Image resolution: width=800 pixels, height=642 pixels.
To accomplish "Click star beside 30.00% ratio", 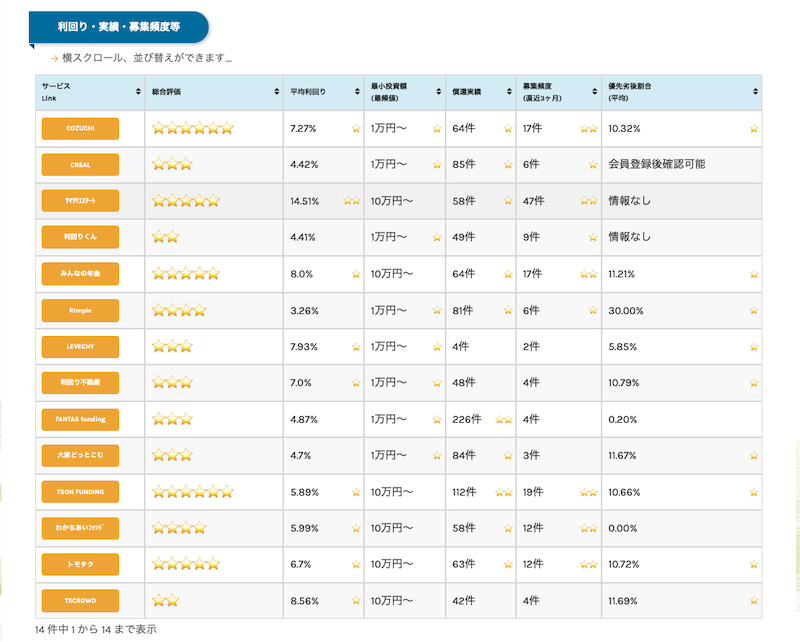I will [754, 310].
